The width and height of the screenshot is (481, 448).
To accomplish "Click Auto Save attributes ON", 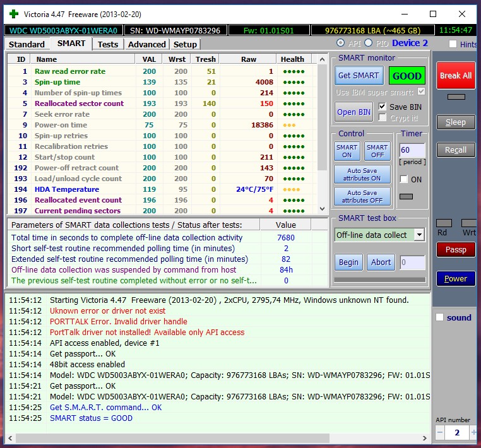I will [362, 175].
